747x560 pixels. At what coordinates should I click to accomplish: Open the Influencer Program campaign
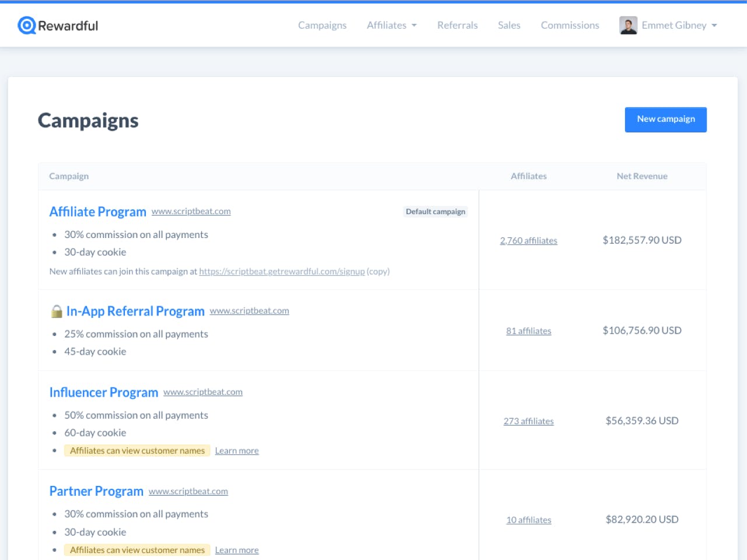pyautogui.click(x=103, y=393)
